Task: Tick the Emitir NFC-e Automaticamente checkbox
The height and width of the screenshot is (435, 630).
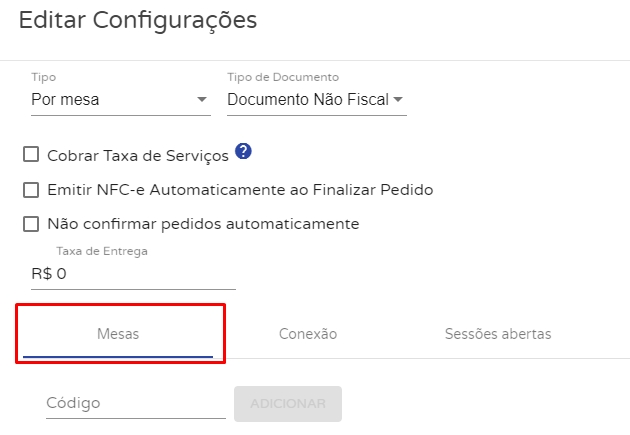Action: (31, 189)
